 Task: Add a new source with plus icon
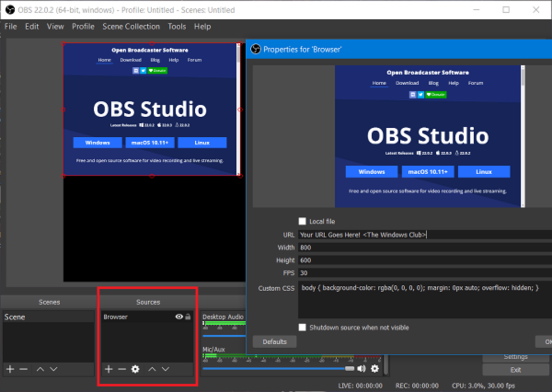(109, 369)
